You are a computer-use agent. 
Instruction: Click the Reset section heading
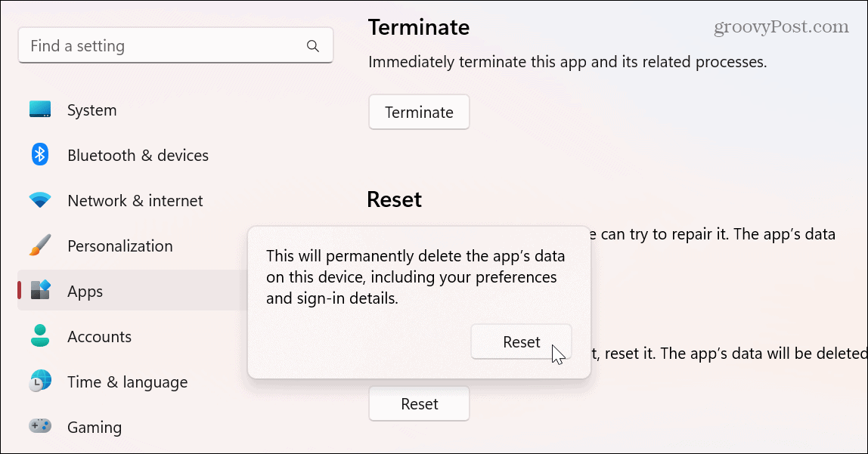click(x=394, y=199)
